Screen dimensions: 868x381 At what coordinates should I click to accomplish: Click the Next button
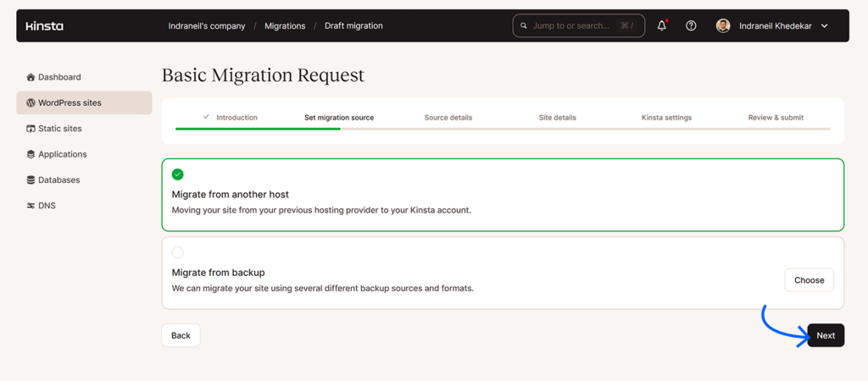pos(826,335)
